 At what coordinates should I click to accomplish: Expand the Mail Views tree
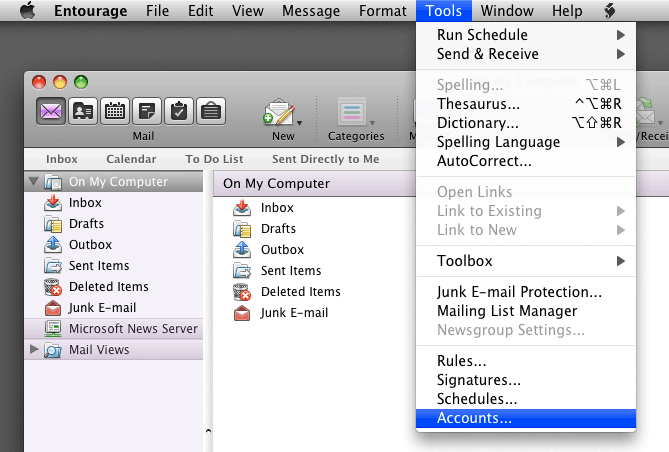34,349
